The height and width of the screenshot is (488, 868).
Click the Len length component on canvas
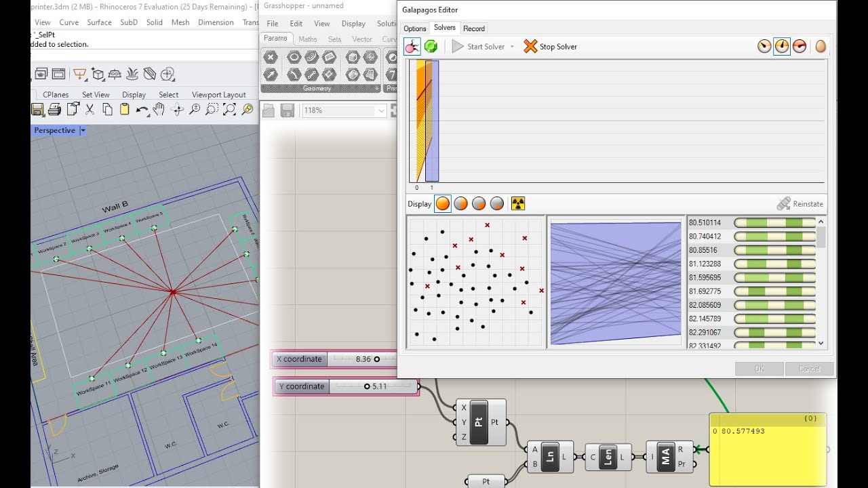[x=607, y=457]
